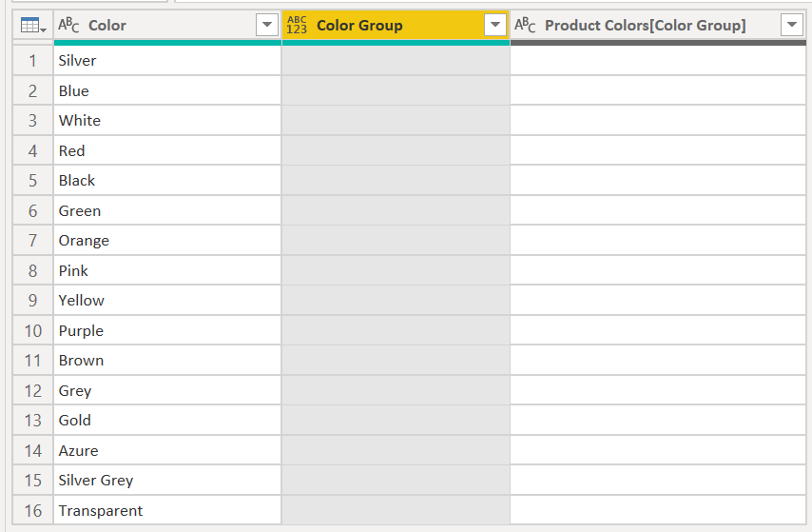Select the Transparent cell in the Color column
This screenshot has width=812, height=532.
166,510
